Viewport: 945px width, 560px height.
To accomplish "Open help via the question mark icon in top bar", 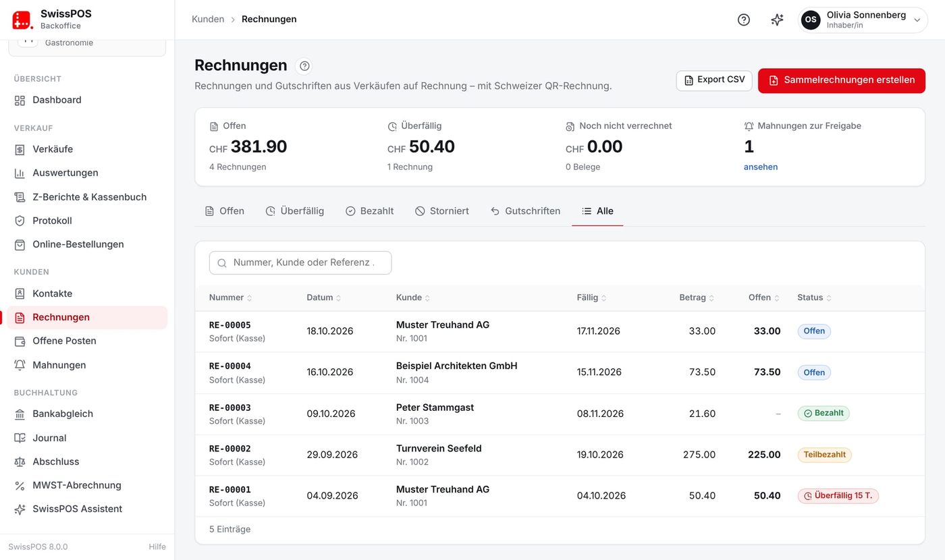I will pos(743,20).
